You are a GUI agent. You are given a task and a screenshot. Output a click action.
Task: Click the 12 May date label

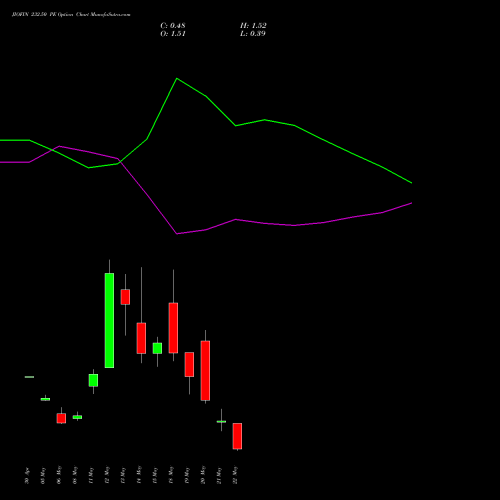pos(107,475)
